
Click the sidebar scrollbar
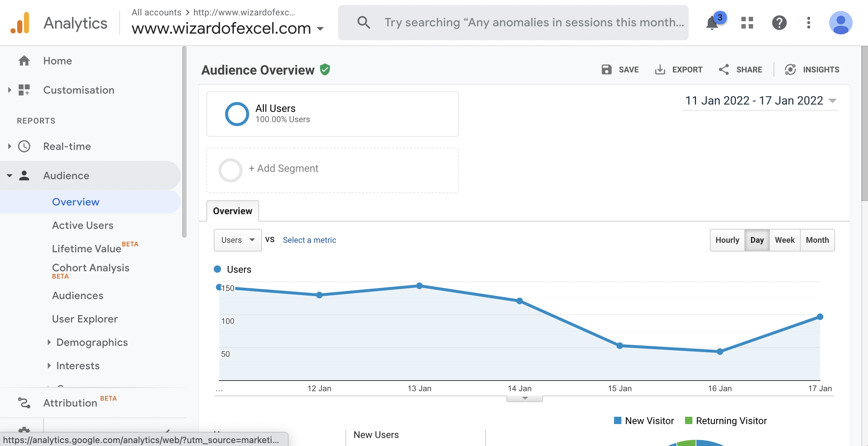coord(184,142)
